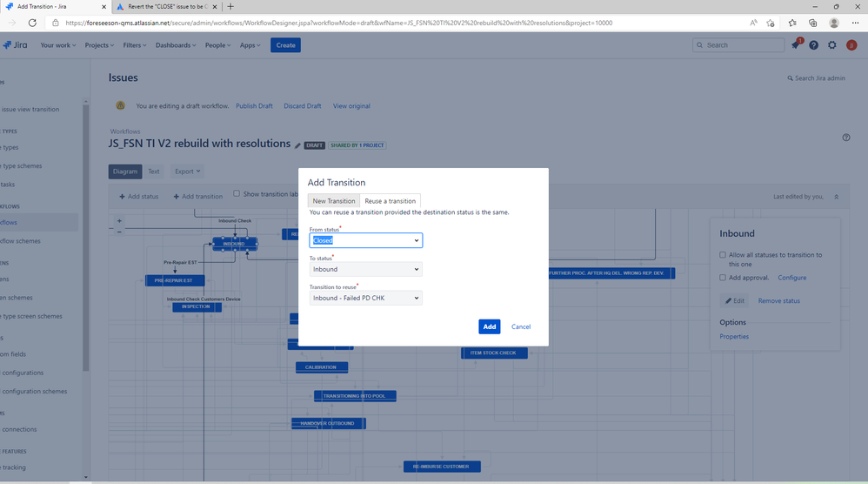Open the Properties link under Options
Image resolution: width=868 pixels, height=484 pixels.
pyautogui.click(x=734, y=337)
